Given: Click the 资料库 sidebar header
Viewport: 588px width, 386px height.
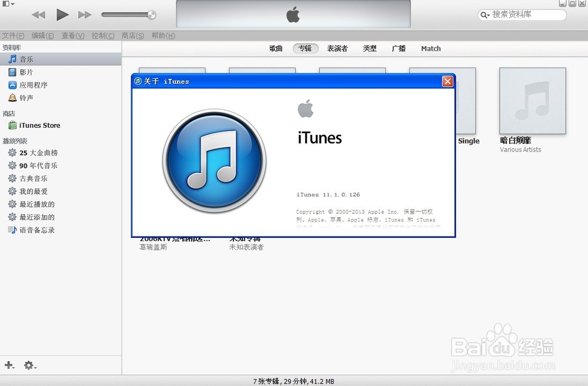Looking at the screenshot, I should tap(12, 48).
